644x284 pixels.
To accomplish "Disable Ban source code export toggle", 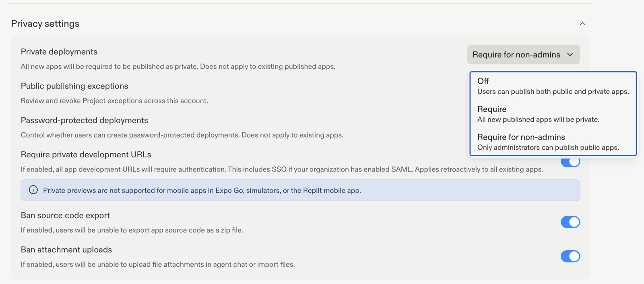I will pos(570,222).
